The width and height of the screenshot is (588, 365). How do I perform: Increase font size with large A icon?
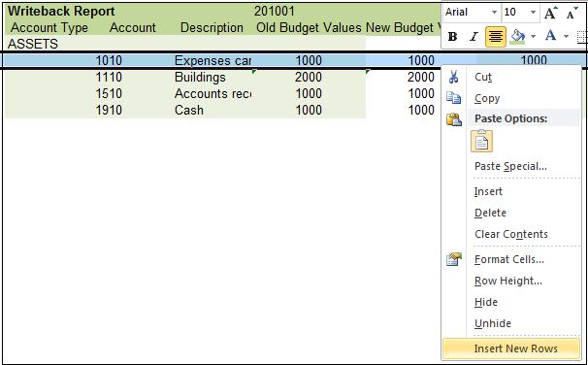550,13
